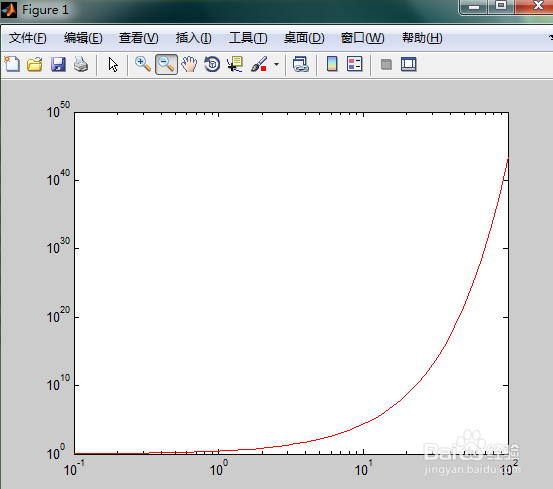Image resolution: width=553 pixels, height=489 pixels.
Task: Open the 插入(I) menu
Action: click(194, 38)
